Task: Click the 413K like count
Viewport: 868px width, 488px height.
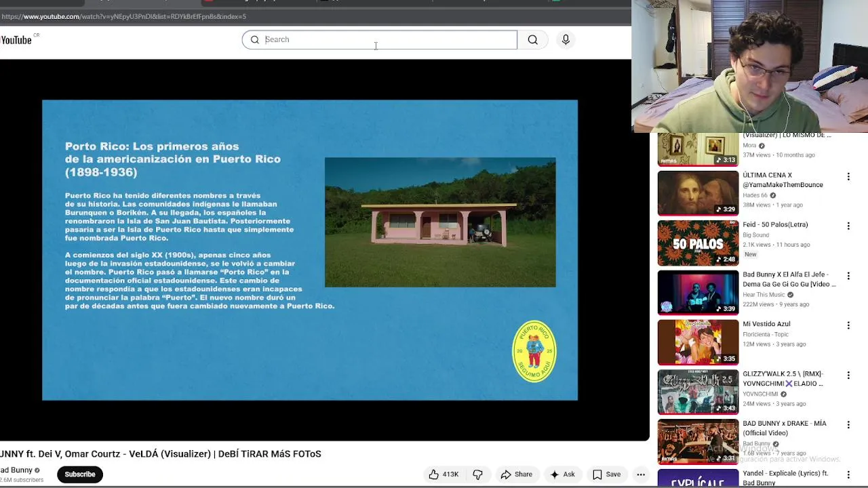Action: pos(450,474)
